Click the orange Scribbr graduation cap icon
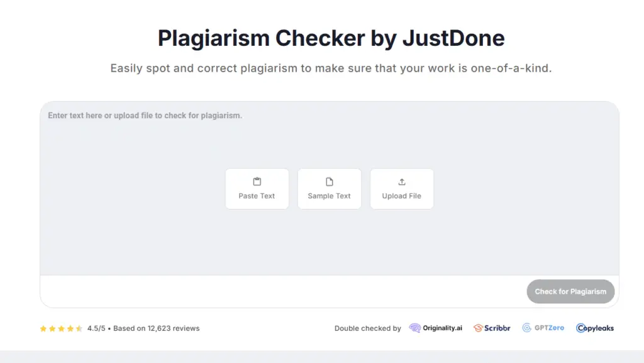The height and width of the screenshot is (363, 644). tap(478, 328)
